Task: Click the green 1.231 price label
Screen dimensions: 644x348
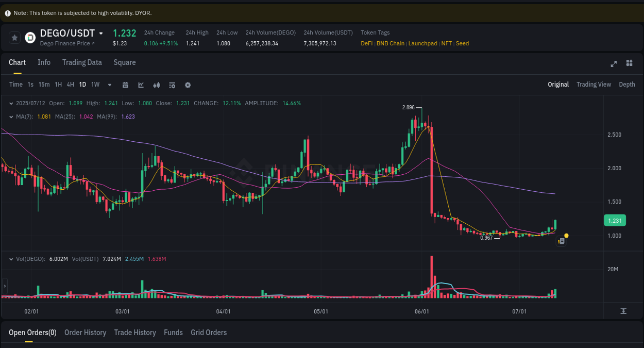Action: (x=615, y=220)
